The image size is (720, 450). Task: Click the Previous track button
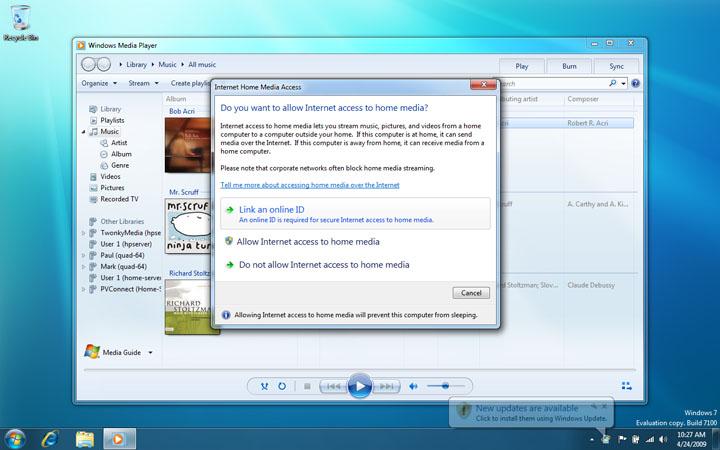(333, 386)
